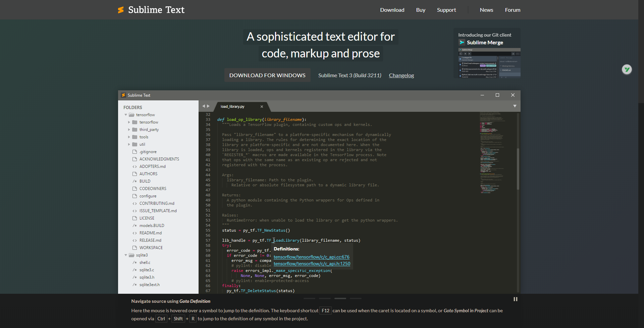Select the third slideshow indicator bar

click(x=340, y=298)
